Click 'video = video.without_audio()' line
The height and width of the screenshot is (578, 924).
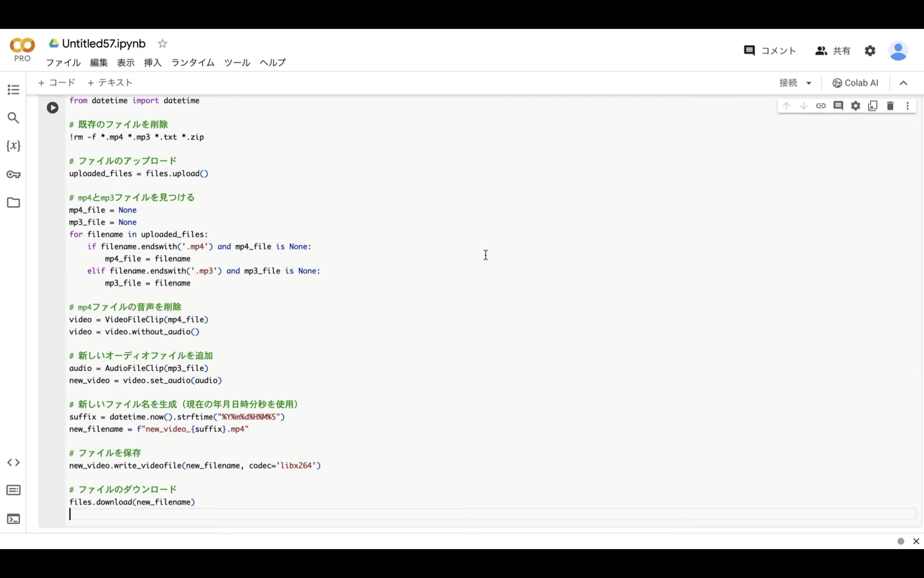[x=134, y=332]
